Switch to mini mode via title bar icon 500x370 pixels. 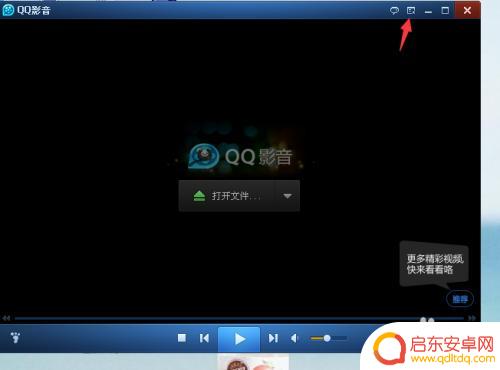pos(411,11)
